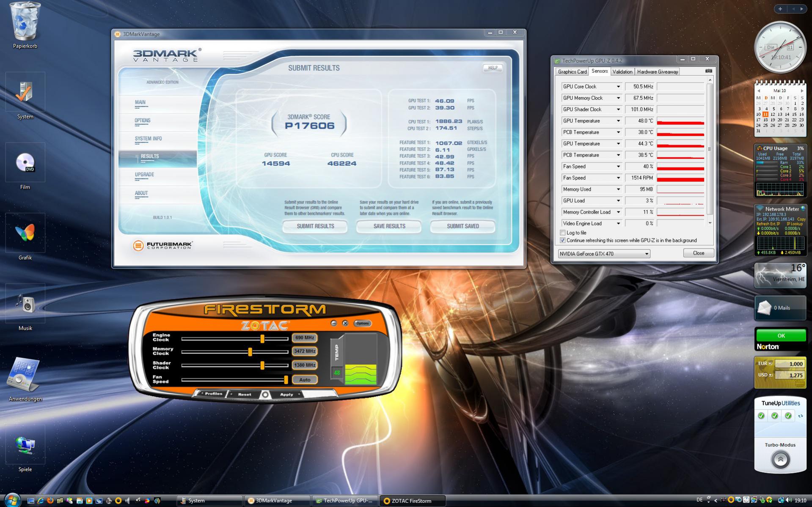Expand the GPU Memory Clock sensor dropdown
The width and height of the screenshot is (812, 507).
618,98
